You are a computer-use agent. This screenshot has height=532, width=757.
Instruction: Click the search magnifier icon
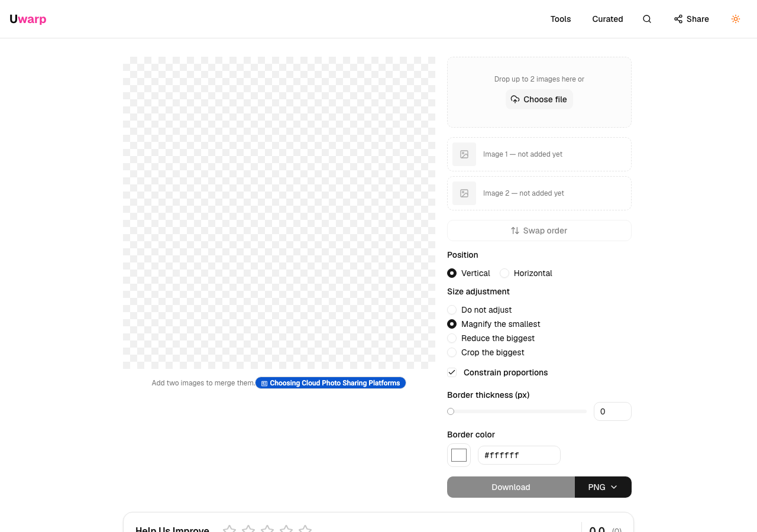click(x=647, y=19)
